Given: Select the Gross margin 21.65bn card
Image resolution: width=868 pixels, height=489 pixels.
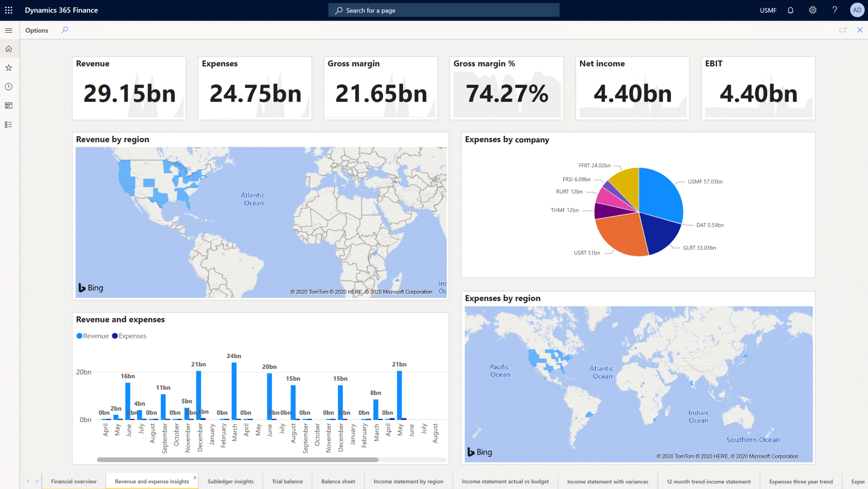Looking at the screenshot, I should pyautogui.click(x=381, y=88).
